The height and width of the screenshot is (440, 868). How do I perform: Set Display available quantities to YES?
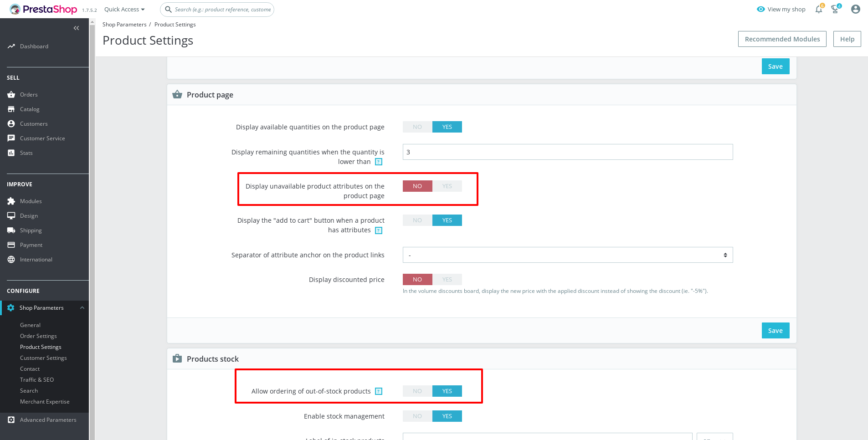point(447,127)
